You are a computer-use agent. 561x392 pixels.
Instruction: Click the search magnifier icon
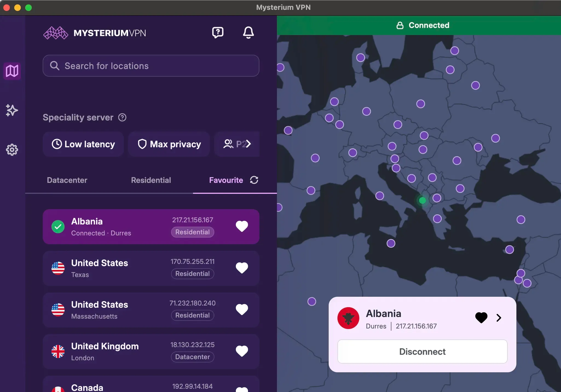54,66
